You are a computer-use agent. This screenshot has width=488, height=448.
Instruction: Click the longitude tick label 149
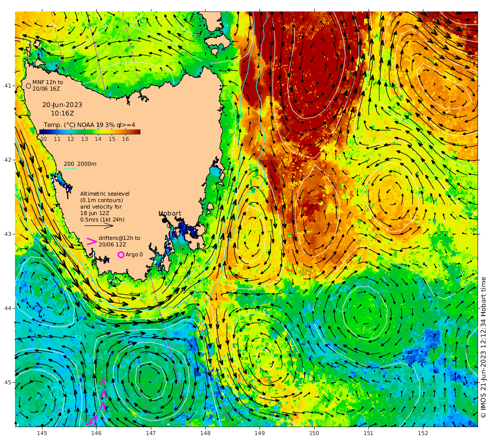pyautogui.click(x=259, y=433)
